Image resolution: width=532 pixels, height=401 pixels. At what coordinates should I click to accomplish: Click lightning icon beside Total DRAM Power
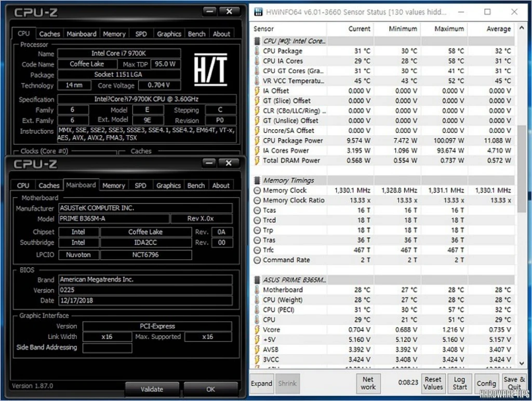point(257,161)
